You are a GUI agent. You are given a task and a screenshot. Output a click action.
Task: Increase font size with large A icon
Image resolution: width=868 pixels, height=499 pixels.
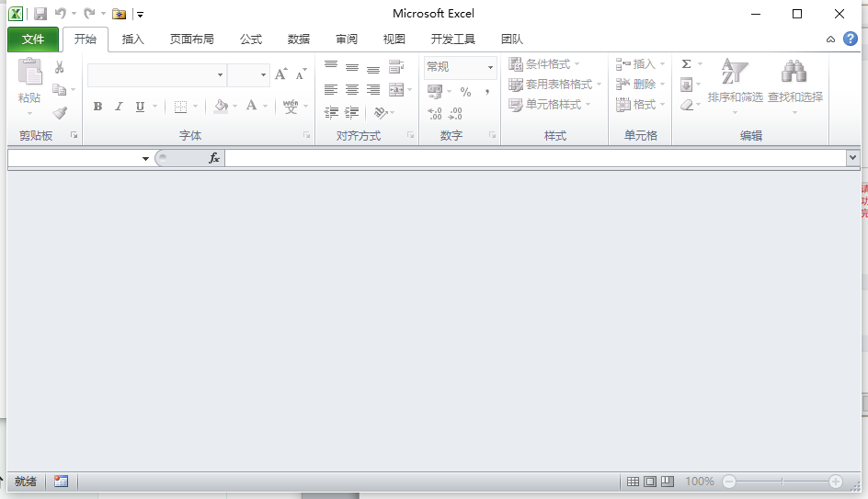(x=281, y=74)
